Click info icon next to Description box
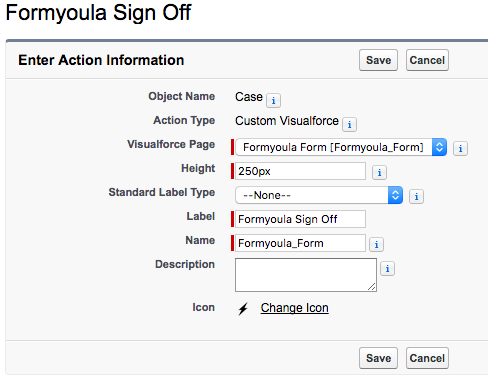488x383 pixels. click(387, 268)
